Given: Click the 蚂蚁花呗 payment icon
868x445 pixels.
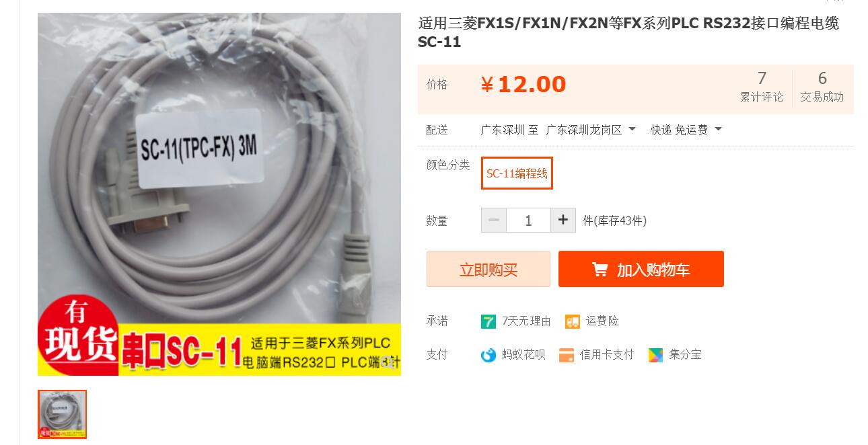Looking at the screenshot, I should coord(489,355).
